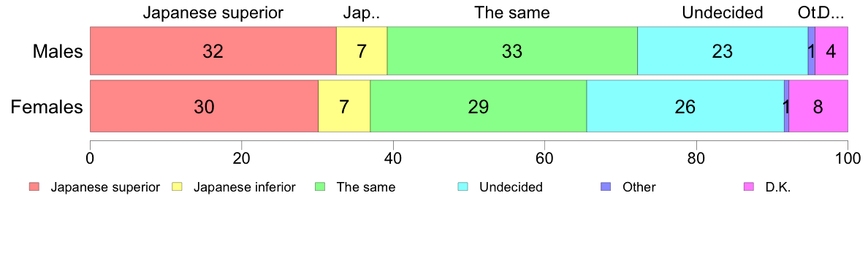Select the Males green segment labeled 33
Image resolution: width=868 pixels, height=269 pixels.
point(512,50)
